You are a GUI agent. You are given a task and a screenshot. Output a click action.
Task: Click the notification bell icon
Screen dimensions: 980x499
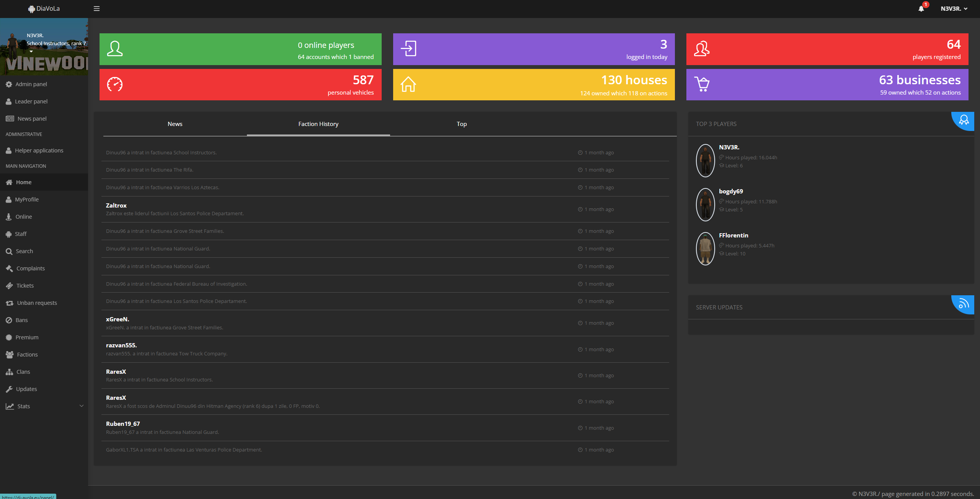(921, 9)
